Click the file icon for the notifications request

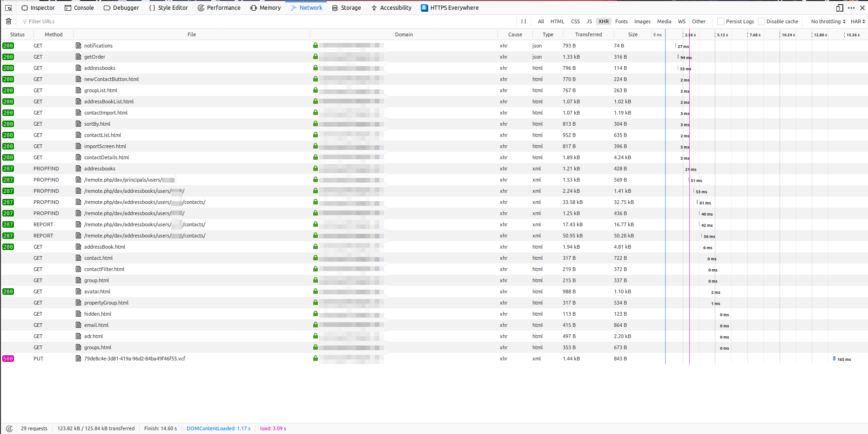coord(79,46)
